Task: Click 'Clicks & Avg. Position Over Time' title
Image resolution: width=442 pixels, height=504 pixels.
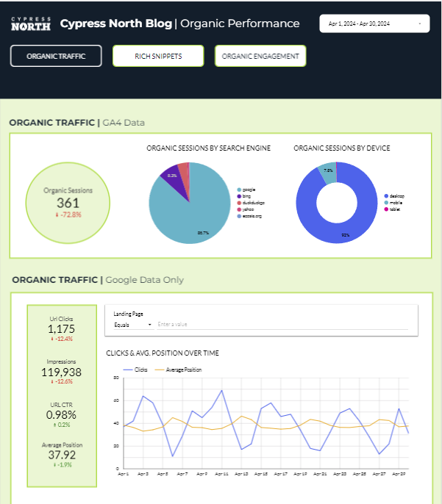Action: click(x=163, y=353)
